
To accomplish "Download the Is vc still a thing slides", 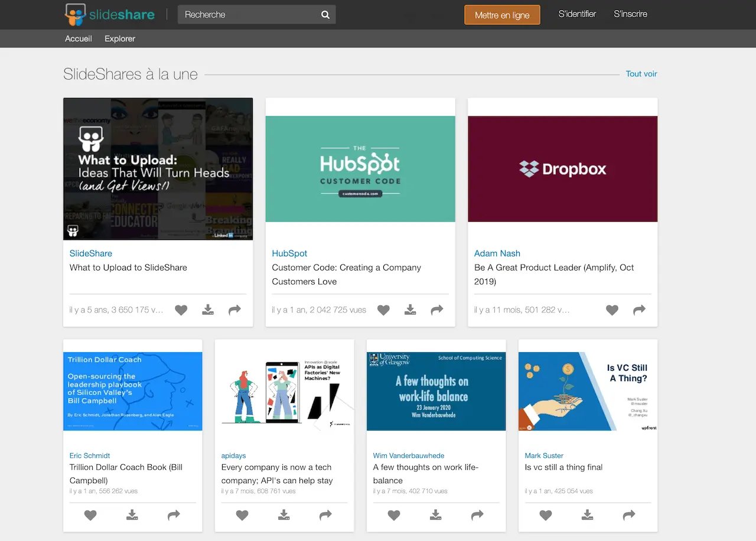I will coord(588,516).
